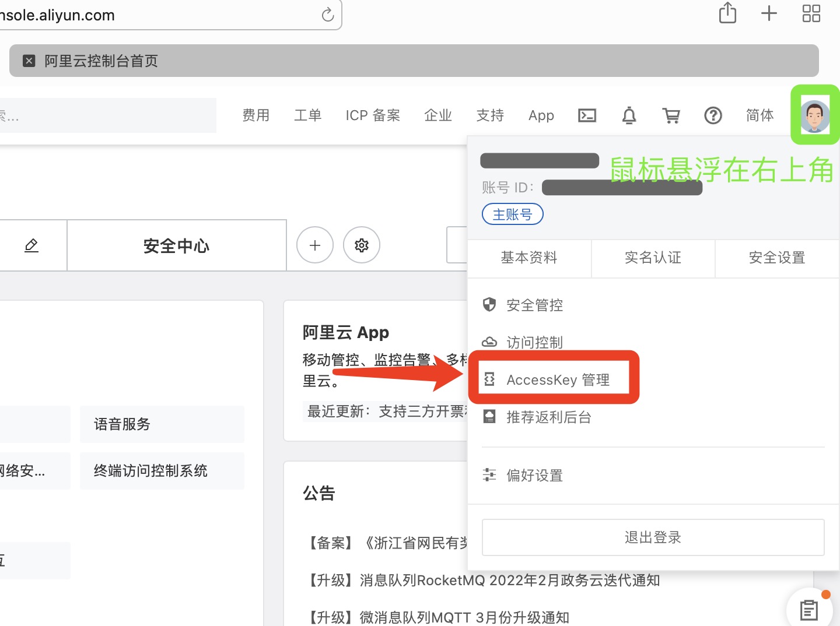Open the App menu item

[541, 115]
